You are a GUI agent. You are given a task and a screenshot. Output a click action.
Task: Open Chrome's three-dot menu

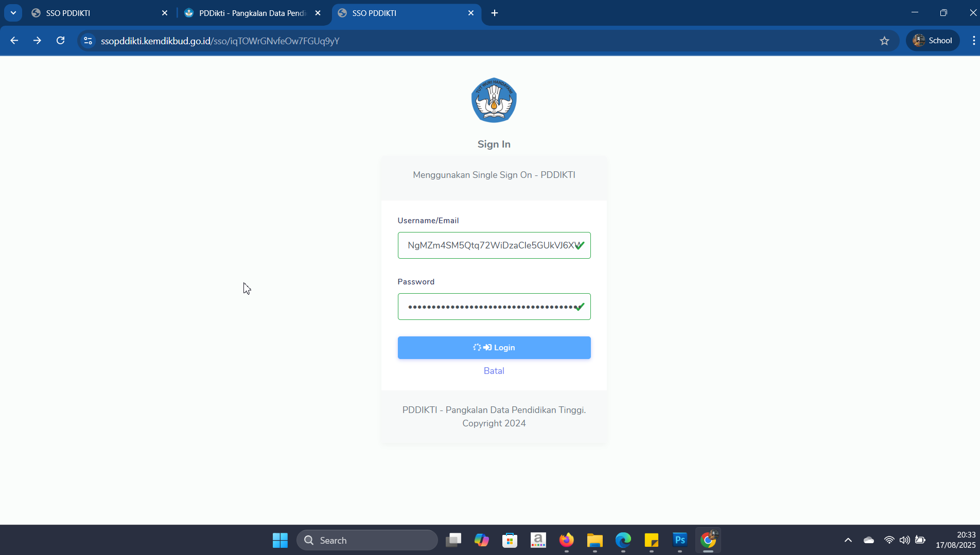click(973, 41)
